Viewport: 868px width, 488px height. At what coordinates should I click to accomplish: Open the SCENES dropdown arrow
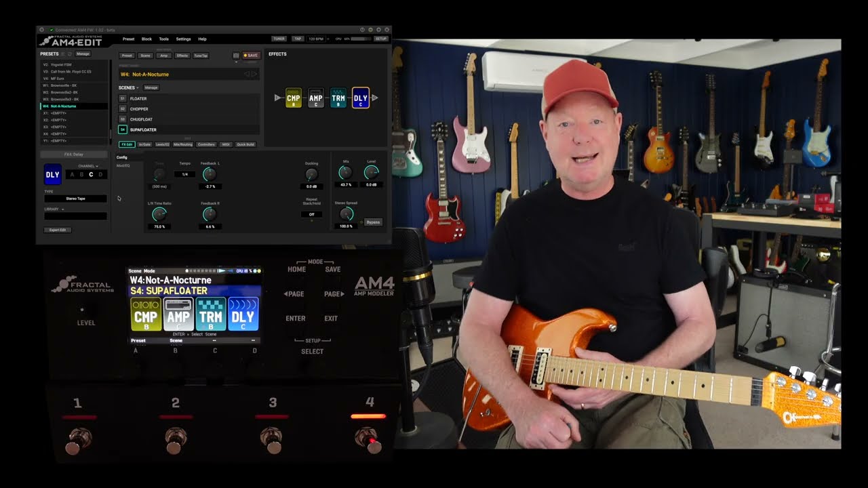coord(138,87)
